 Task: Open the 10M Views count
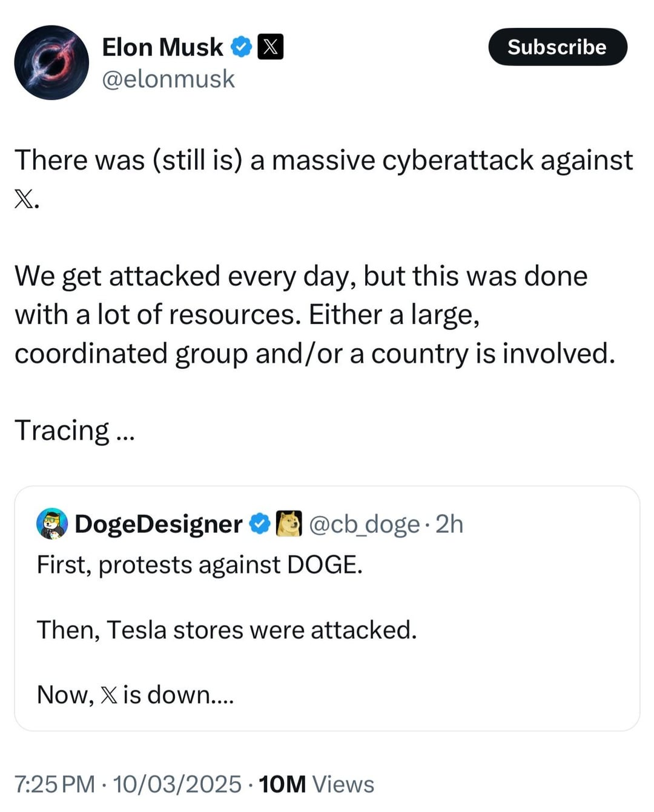[316, 784]
